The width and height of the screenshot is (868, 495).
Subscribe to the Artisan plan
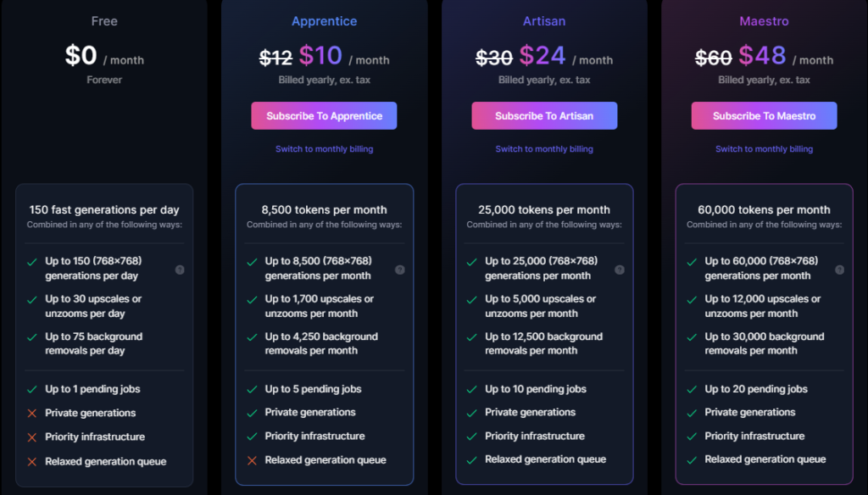click(544, 116)
